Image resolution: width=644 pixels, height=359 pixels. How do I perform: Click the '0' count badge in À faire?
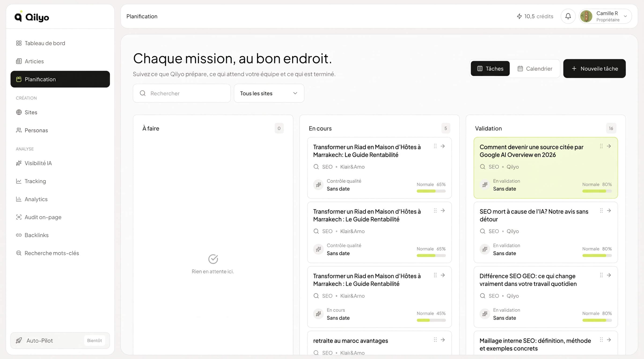279,128
